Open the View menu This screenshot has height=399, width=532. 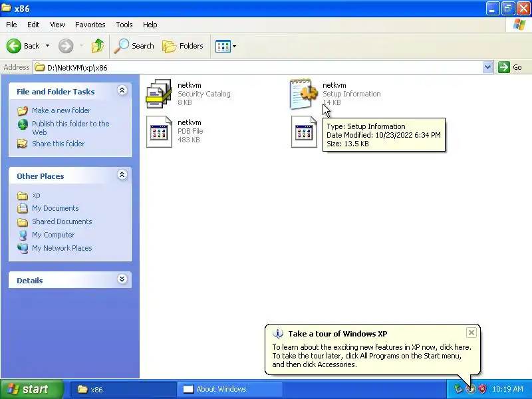57,25
